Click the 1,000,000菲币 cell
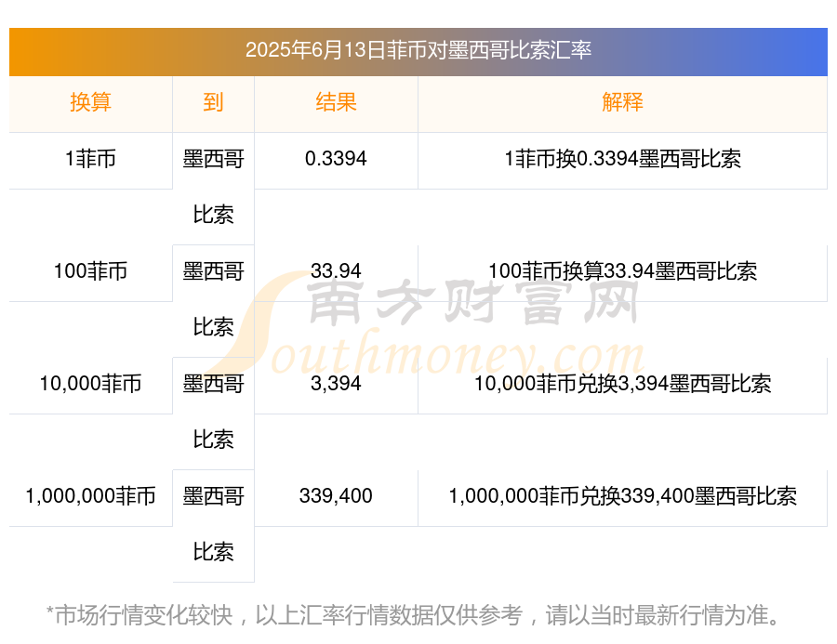This screenshot has height=644, width=837. click(x=91, y=496)
